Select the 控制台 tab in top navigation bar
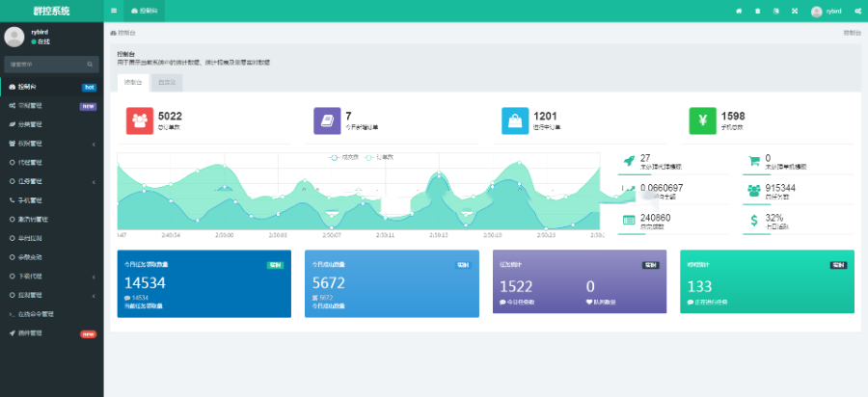This screenshot has width=868, height=397. coord(145,11)
